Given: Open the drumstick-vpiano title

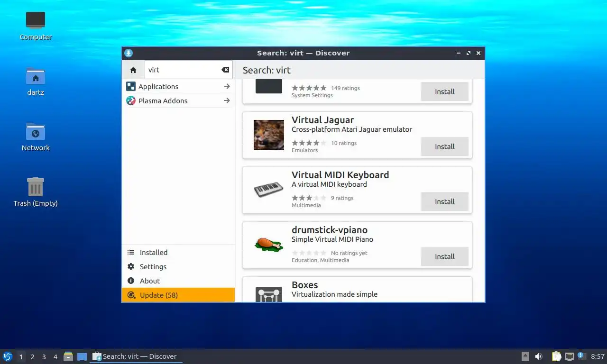Looking at the screenshot, I should 330,230.
